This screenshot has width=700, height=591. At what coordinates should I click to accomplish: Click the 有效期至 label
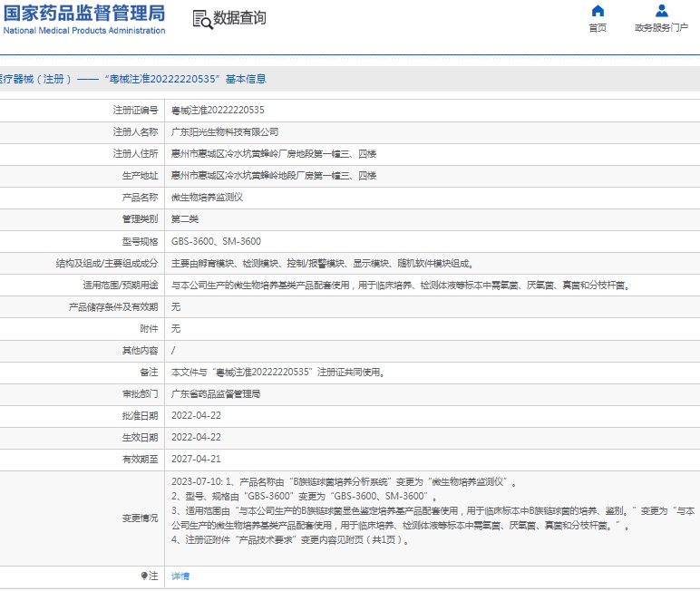click(141, 459)
